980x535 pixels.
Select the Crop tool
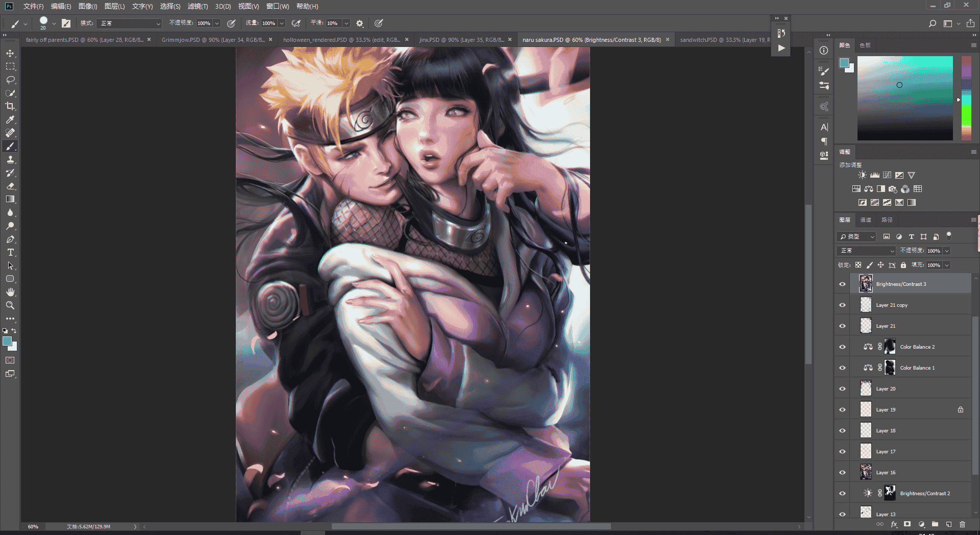[x=10, y=106]
